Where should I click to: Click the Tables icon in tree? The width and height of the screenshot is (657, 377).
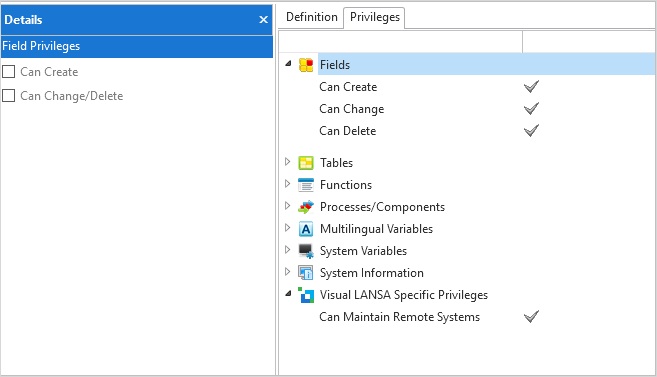pyautogui.click(x=306, y=163)
